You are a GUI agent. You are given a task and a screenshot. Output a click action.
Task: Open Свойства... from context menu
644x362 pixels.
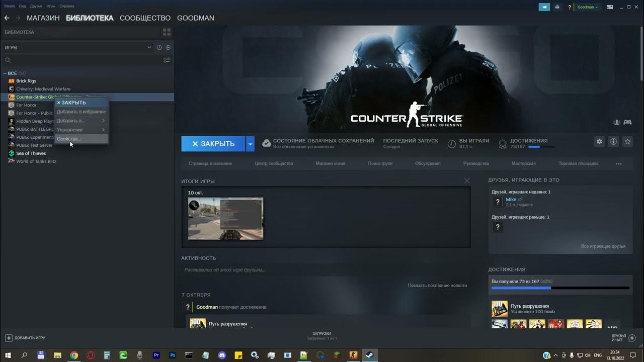pos(81,139)
